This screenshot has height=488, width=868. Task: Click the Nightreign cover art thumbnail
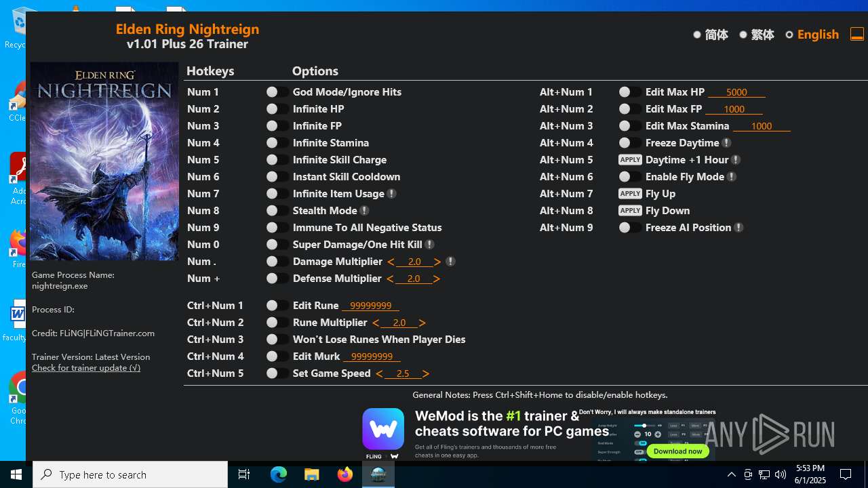(x=104, y=161)
